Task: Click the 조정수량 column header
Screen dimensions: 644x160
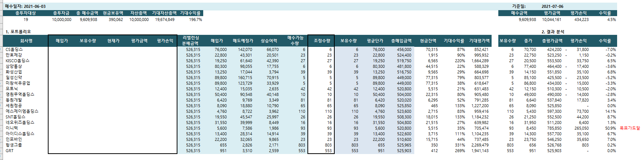Action: pos(321,41)
